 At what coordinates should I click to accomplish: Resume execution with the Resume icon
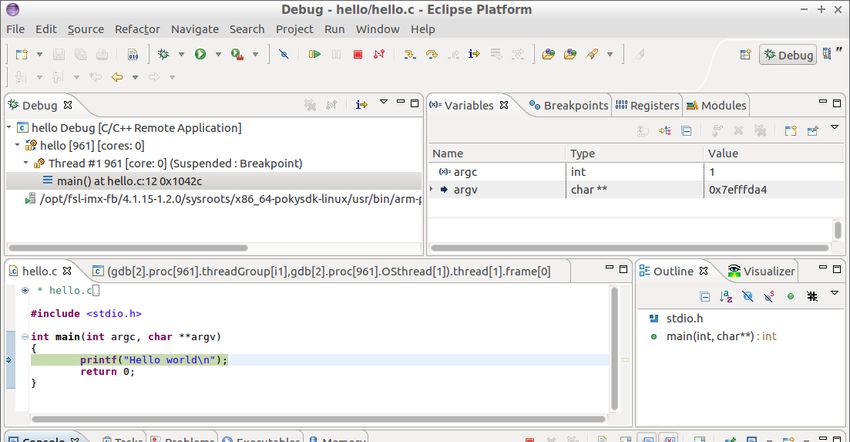click(x=314, y=54)
